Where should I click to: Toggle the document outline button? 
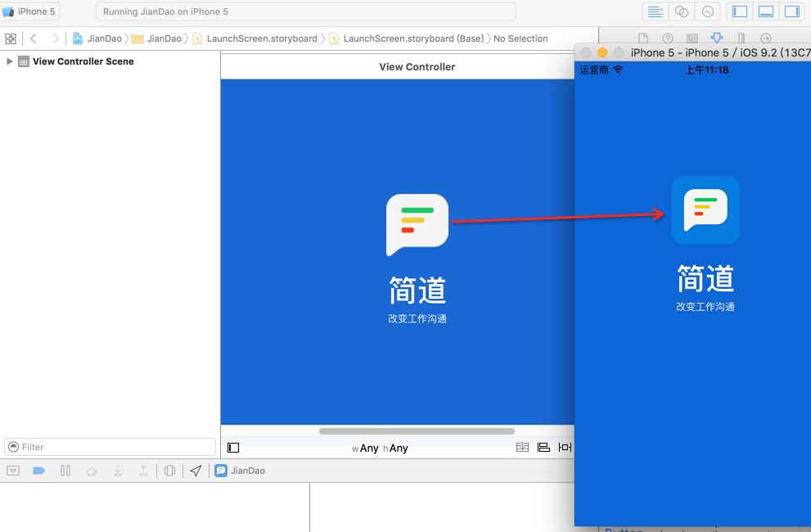233,448
